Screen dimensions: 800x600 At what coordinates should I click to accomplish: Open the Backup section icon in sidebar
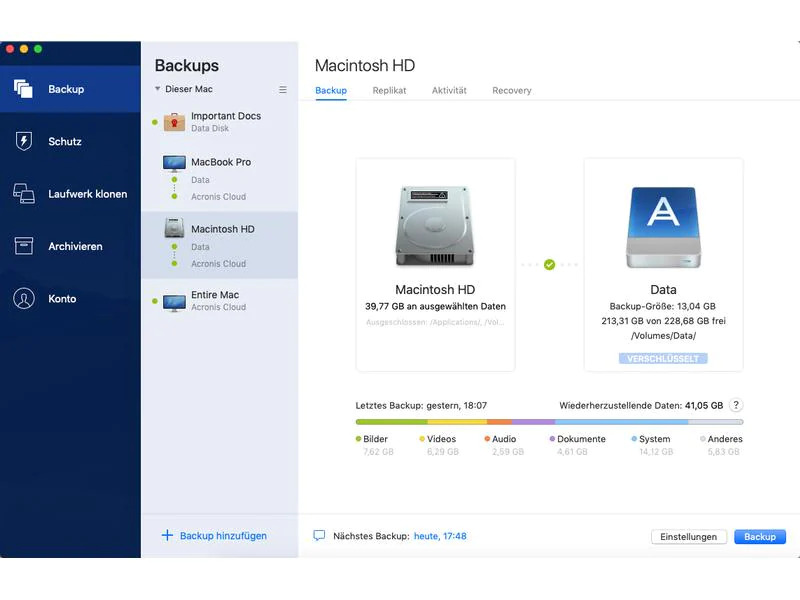coord(23,89)
